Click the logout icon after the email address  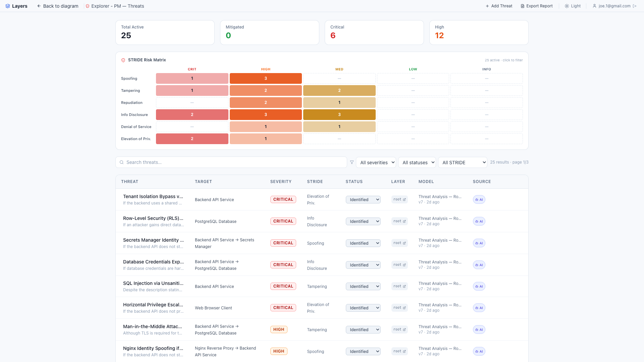(x=635, y=6)
